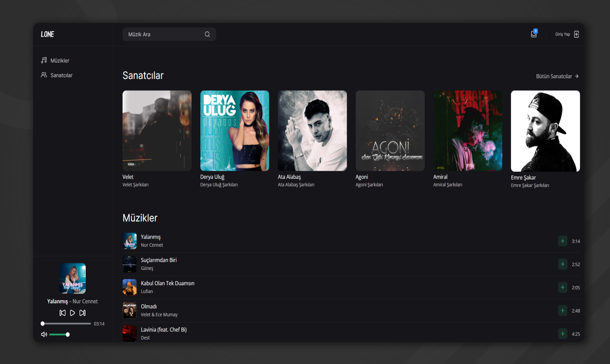Open Müzikler in the sidebar
This screenshot has width=610, height=364.
(60, 61)
